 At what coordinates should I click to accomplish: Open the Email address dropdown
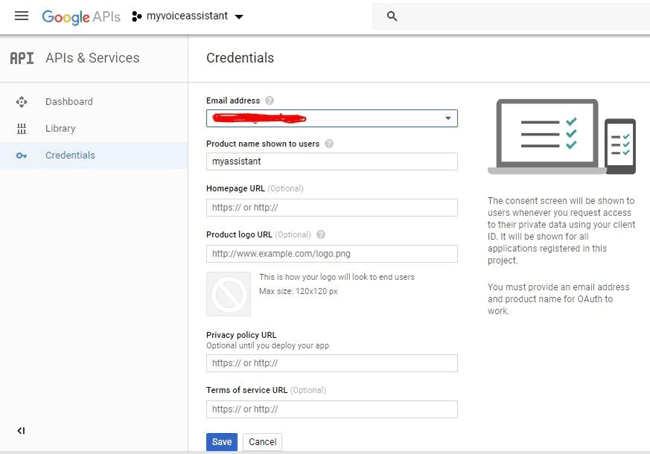click(x=332, y=119)
